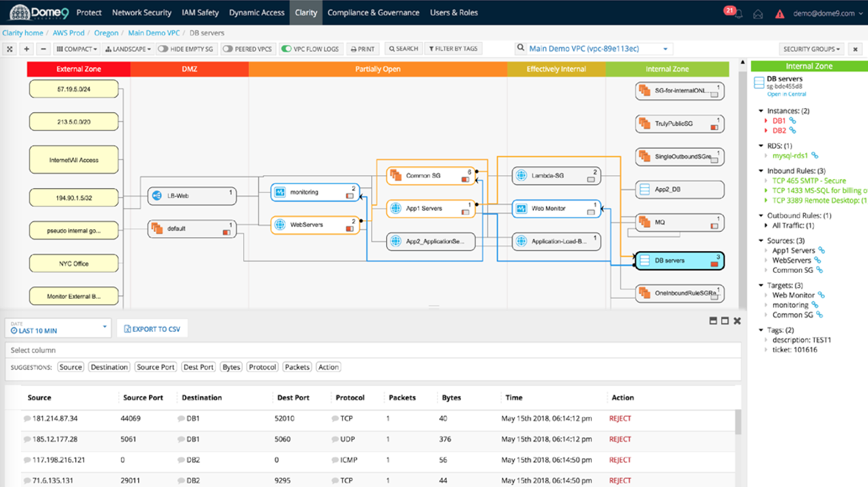The width and height of the screenshot is (868, 487).
Task: Click the magnifier icon beside VPC selector
Action: 521,49
